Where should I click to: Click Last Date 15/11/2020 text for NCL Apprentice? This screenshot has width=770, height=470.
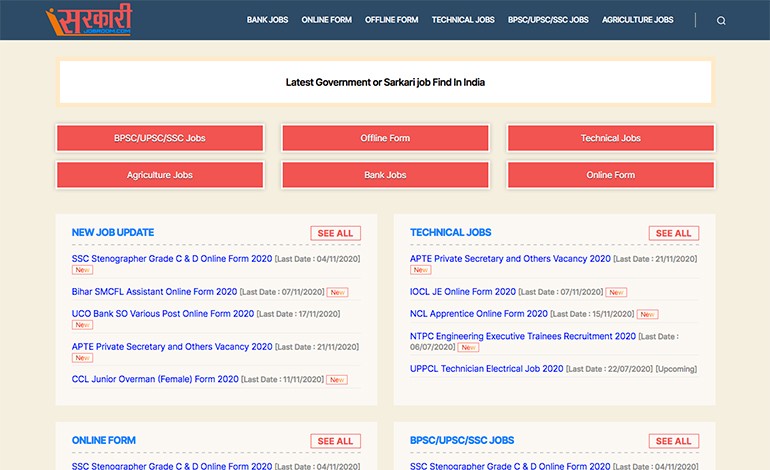[x=592, y=314]
